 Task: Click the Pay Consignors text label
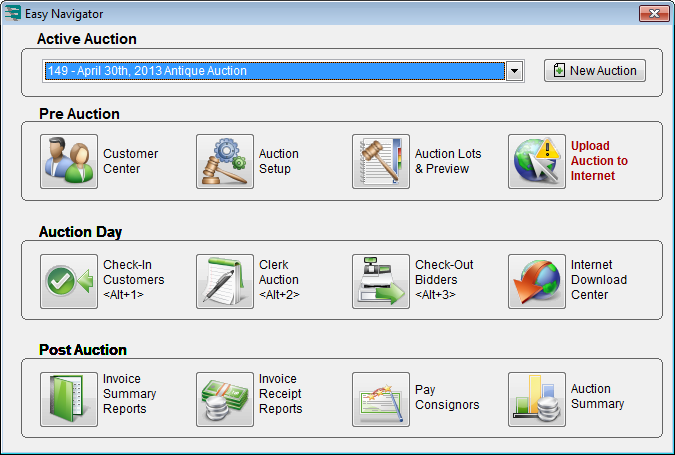tap(447, 397)
